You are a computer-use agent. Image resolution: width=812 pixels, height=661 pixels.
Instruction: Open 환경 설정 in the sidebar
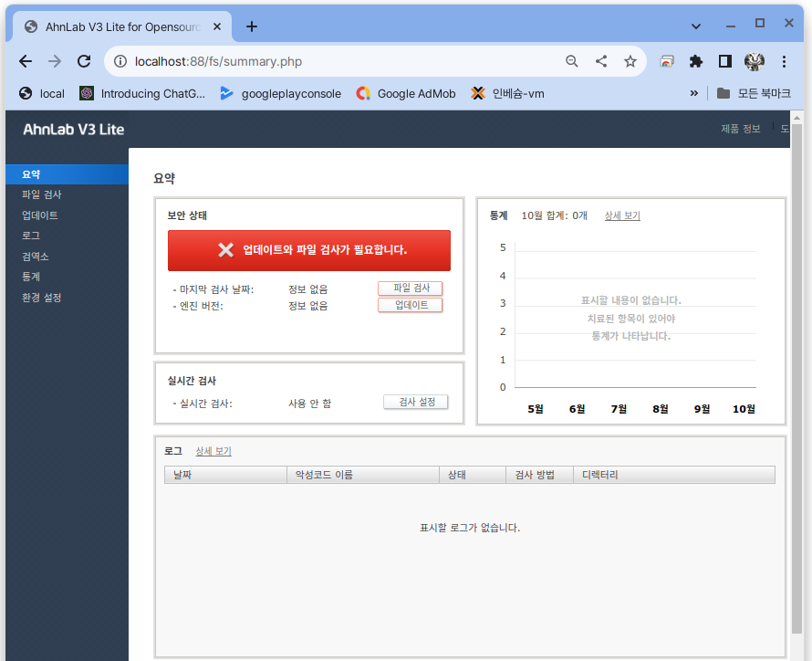41,298
